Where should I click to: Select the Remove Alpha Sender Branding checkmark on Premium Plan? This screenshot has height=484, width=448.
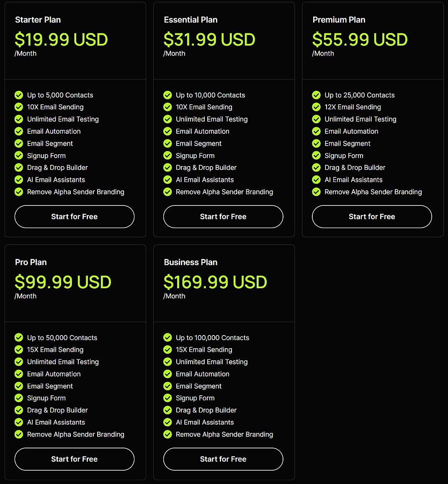(x=316, y=192)
